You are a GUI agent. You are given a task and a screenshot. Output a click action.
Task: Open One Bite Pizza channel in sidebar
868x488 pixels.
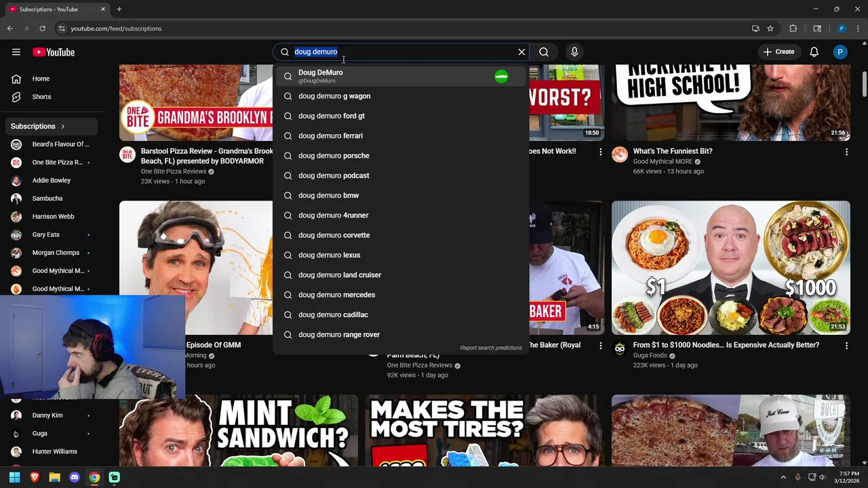(x=52, y=163)
